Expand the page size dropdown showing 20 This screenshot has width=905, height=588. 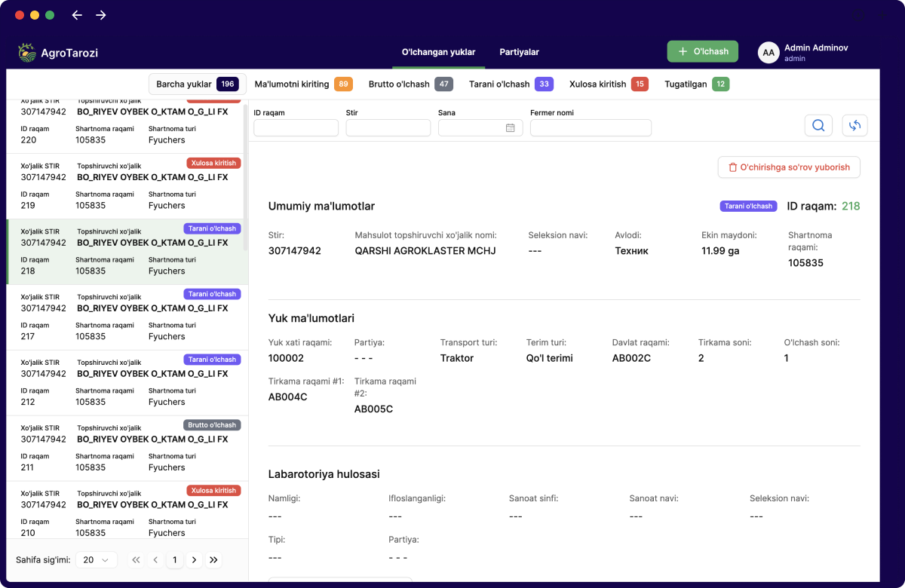97,560
